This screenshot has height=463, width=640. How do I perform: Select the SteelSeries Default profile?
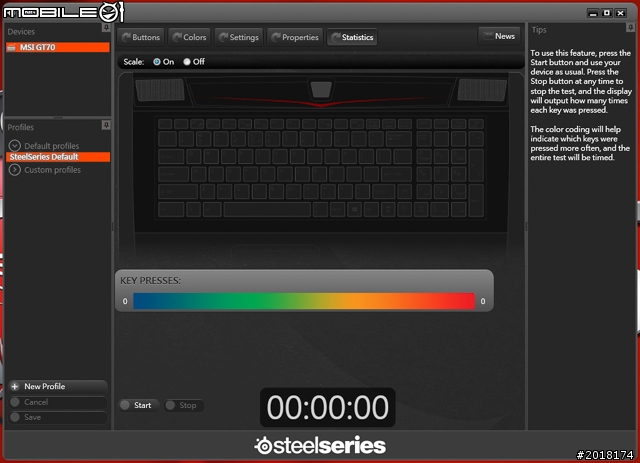point(58,157)
